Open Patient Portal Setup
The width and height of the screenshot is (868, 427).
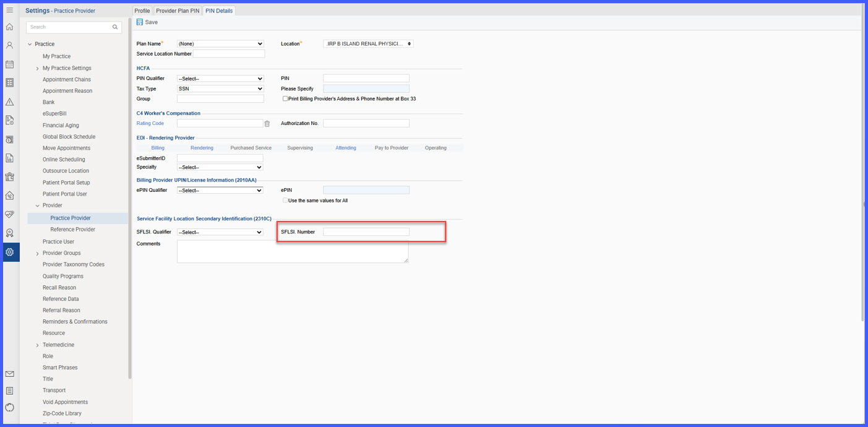(66, 183)
